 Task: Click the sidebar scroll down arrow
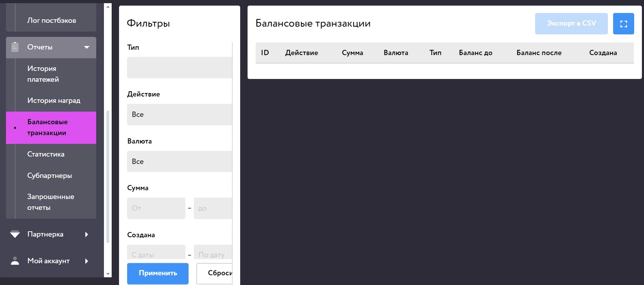[108, 273]
